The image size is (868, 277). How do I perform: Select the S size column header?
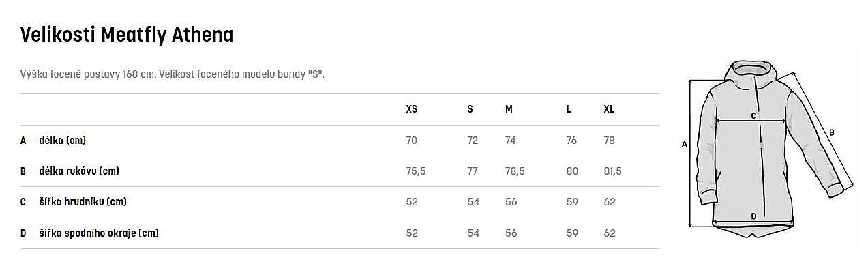470,109
